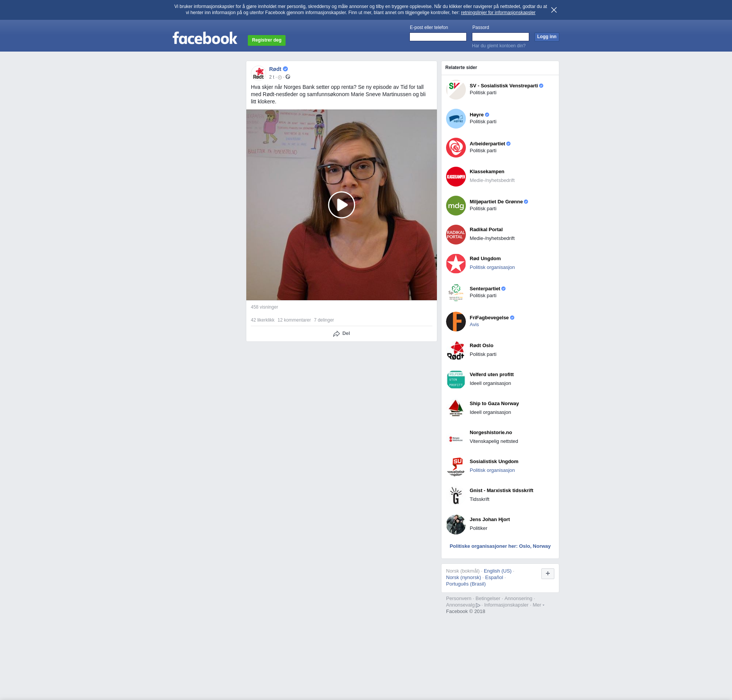
Task: Close the cookie notice banner
Action: click(554, 10)
